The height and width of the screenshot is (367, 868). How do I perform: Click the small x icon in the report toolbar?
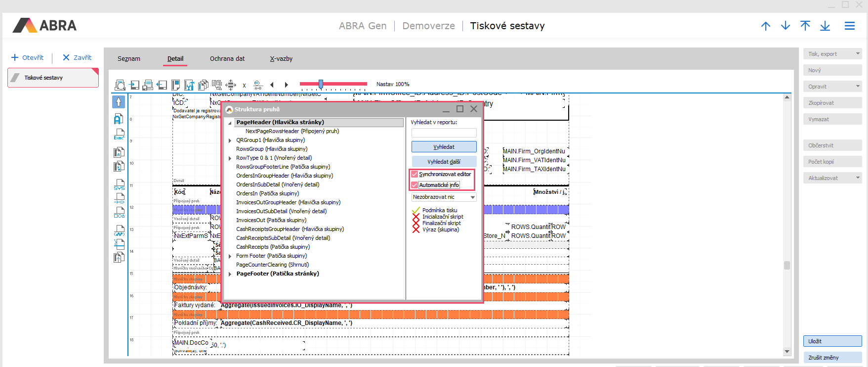(244, 86)
